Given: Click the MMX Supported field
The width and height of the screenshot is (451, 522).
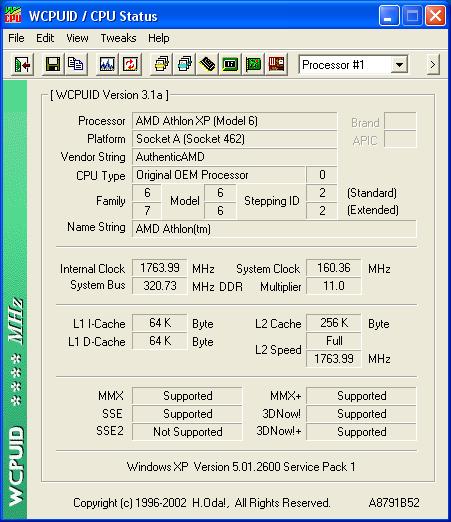Looking at the screenshot, I should pyautogui.click(x=187, y=396).
